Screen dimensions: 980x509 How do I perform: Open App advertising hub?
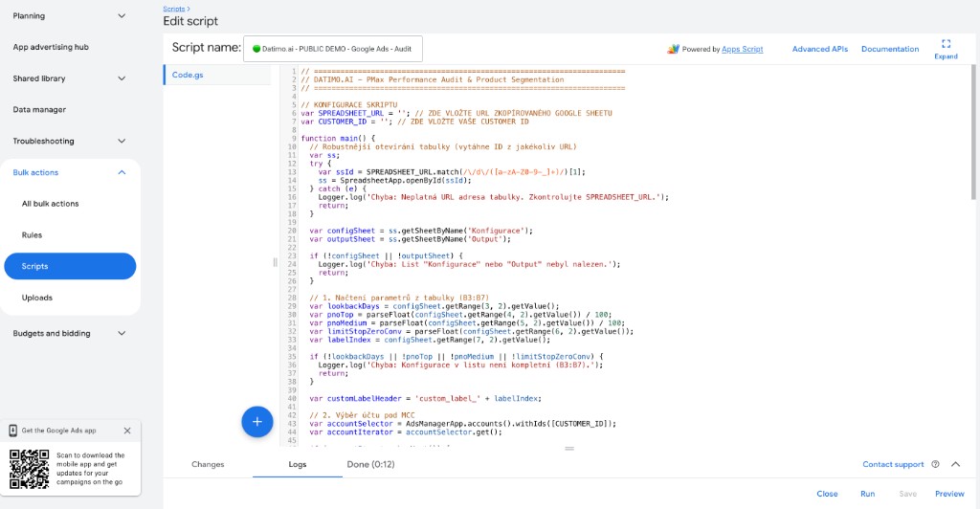[51, 47]
